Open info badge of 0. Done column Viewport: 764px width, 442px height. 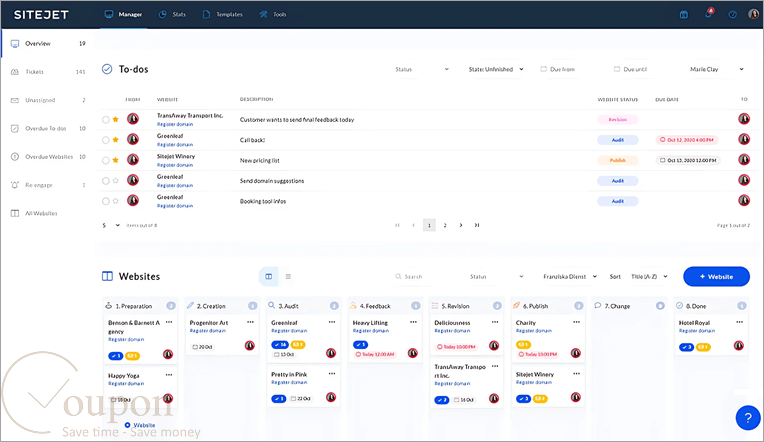coord(742,306)
